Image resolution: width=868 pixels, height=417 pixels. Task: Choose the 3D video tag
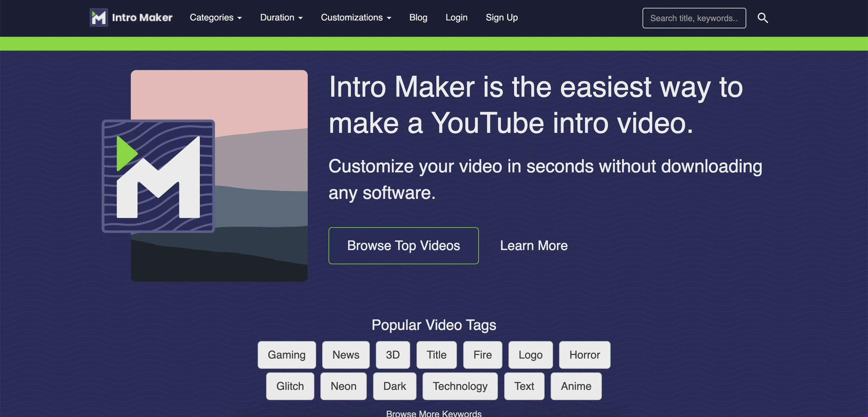tap(393, 355)
